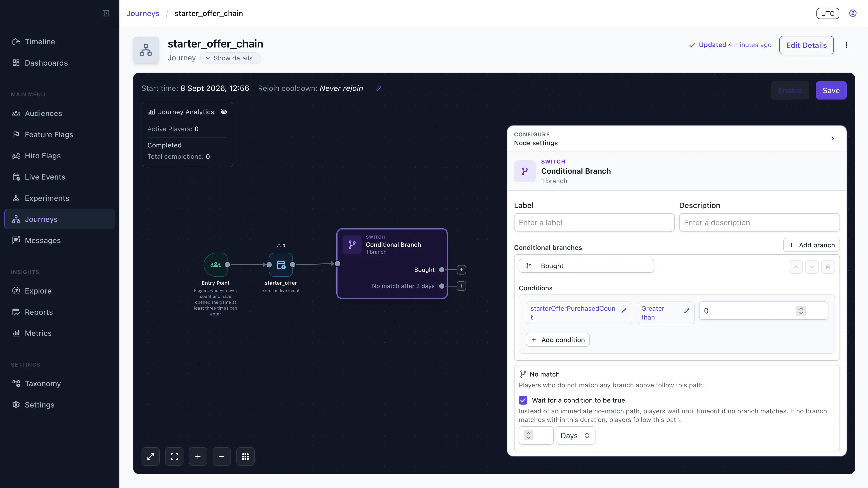Click the Edit Details button
868x488 pixels.
806,45
